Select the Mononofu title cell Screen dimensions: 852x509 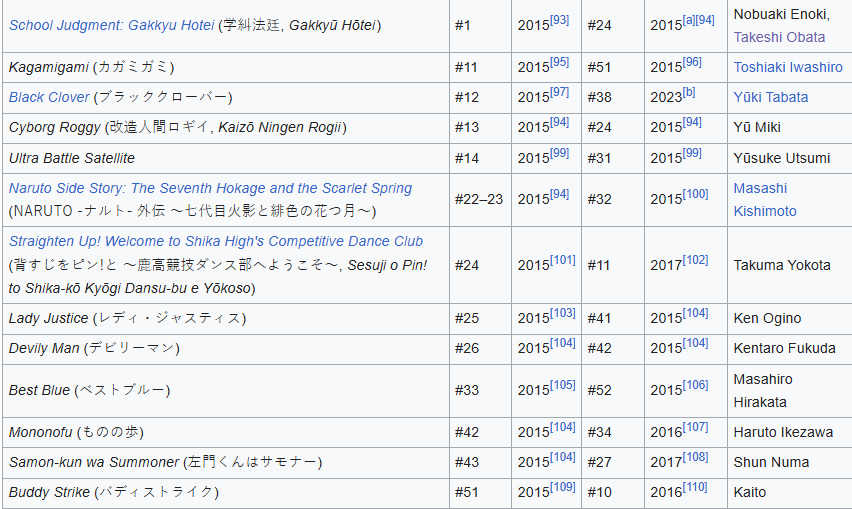coord(226,432)
